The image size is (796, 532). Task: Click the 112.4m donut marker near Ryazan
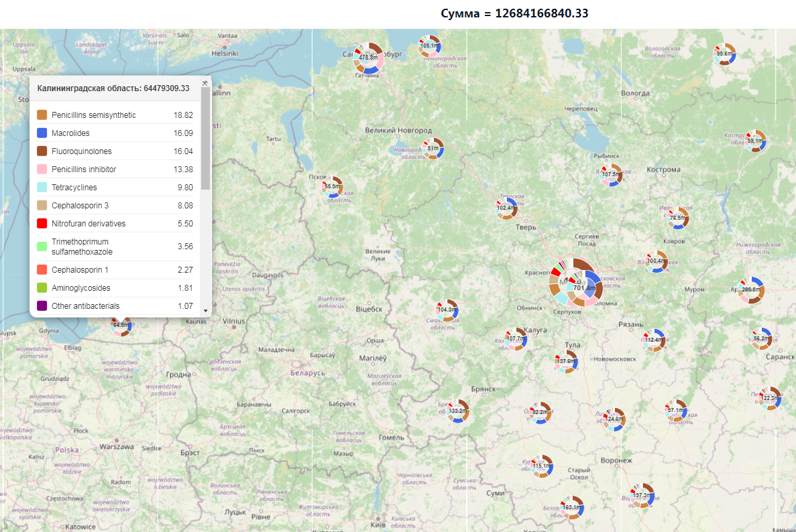click(x=654, y=340)
